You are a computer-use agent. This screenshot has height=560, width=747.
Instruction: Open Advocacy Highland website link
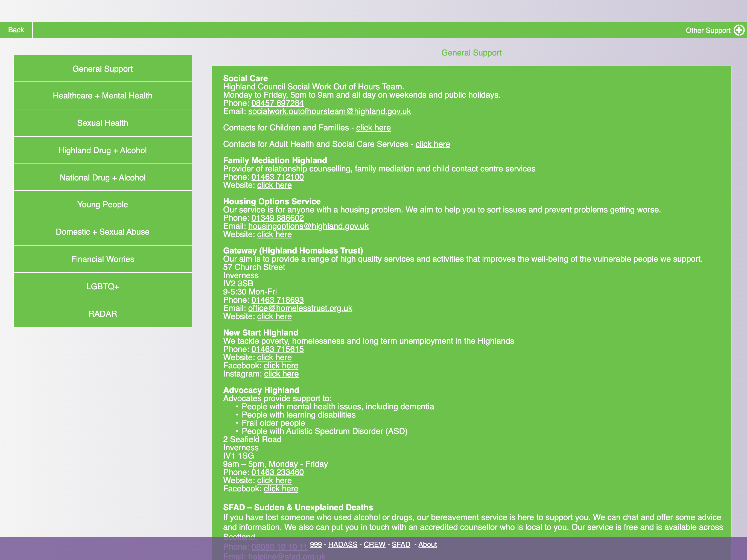coord(274,480)
